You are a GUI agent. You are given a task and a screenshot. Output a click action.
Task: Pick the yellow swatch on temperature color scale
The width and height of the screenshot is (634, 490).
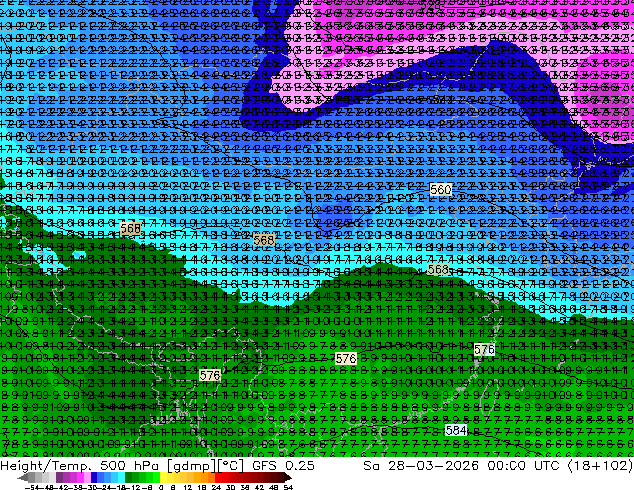point(163,478)
